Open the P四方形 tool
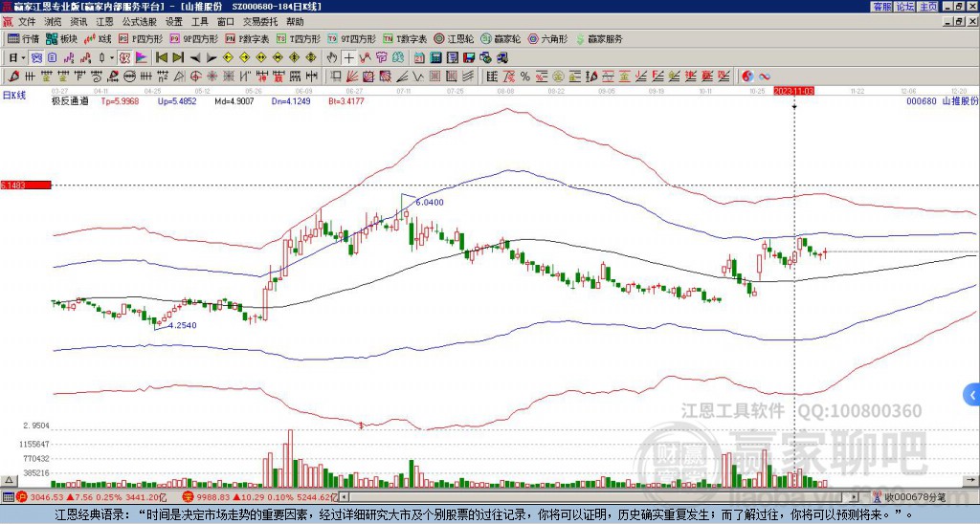The image size is (980, 524). pos(141,38)
